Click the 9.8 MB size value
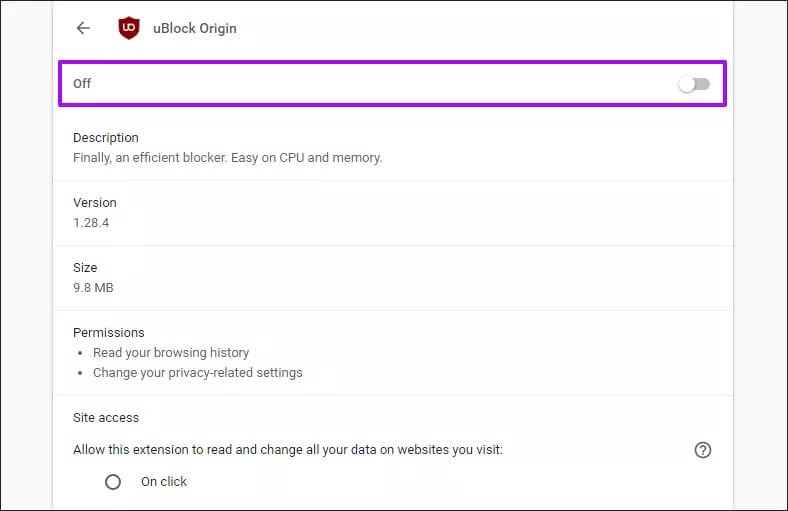Screen dimensions: 788x511 point(93,288)
